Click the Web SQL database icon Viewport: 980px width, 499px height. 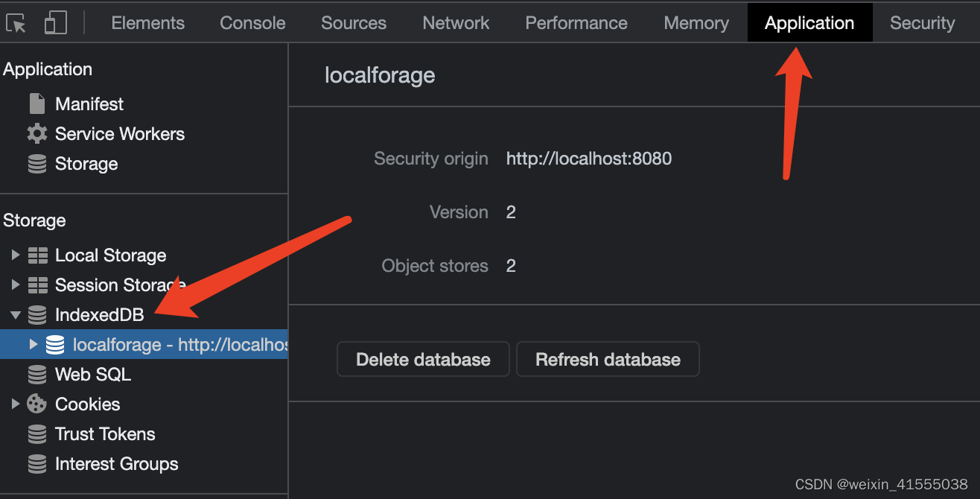[37, 374]
